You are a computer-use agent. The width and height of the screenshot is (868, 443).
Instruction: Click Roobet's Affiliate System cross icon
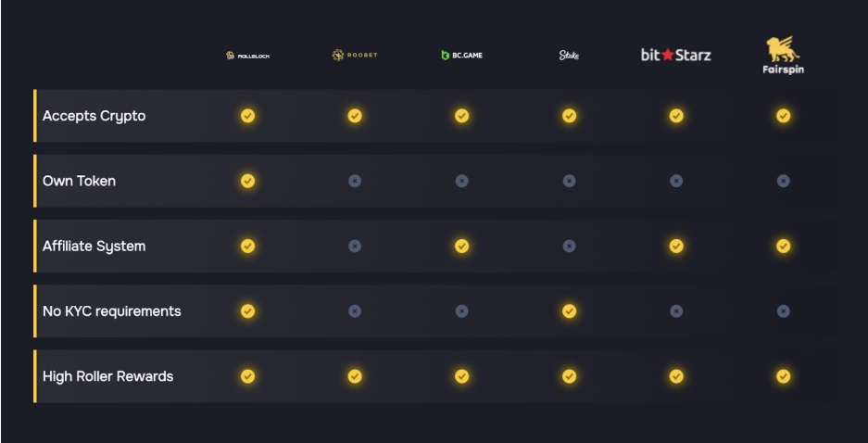pos(355,246)
